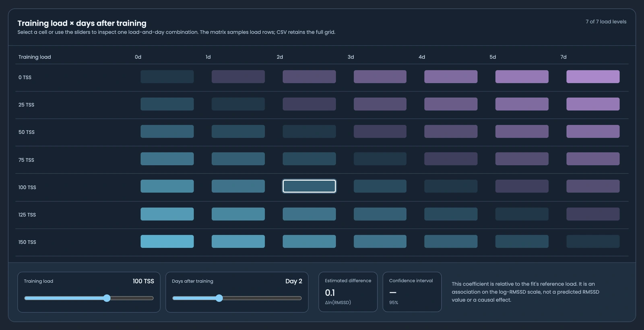Choose the 150 TSS cell under 2d
The height and width of the screenshot is (330, 644).
tap(309, 241)
